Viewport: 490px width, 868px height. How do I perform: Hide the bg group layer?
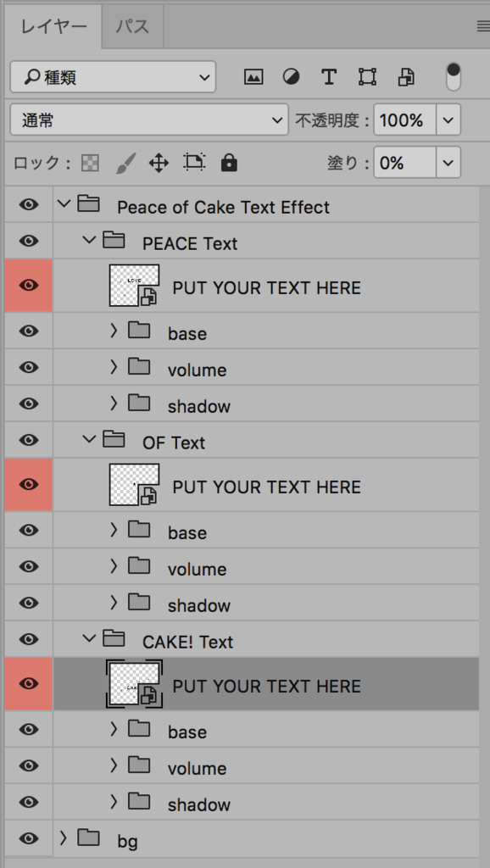29,838
